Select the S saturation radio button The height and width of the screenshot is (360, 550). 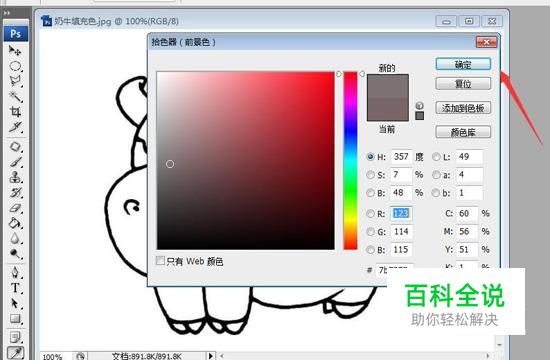point(370,175)
